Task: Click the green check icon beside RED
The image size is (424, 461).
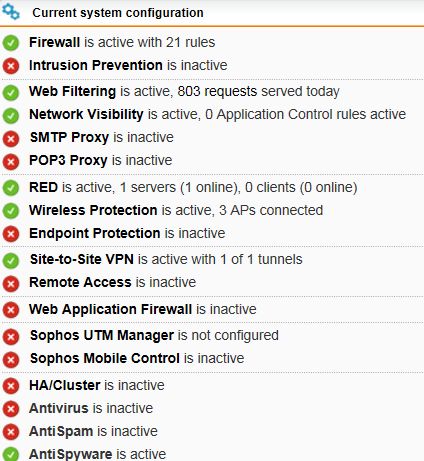Action: click(11, 188)
